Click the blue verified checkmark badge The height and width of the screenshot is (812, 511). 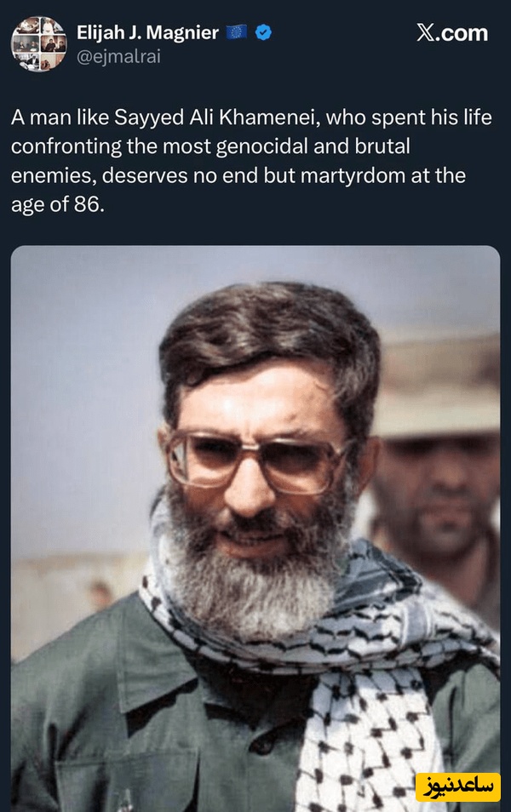(x=264, y=32)
